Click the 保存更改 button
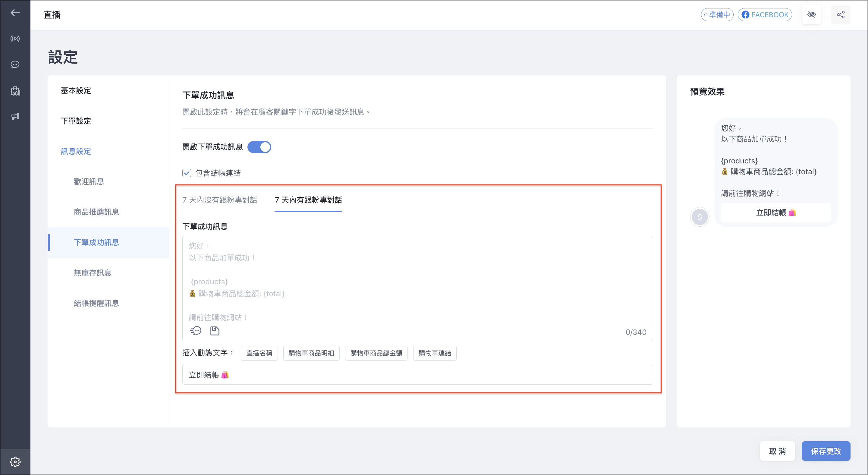Viewport: 868px width, 475px height. [826, 451]
